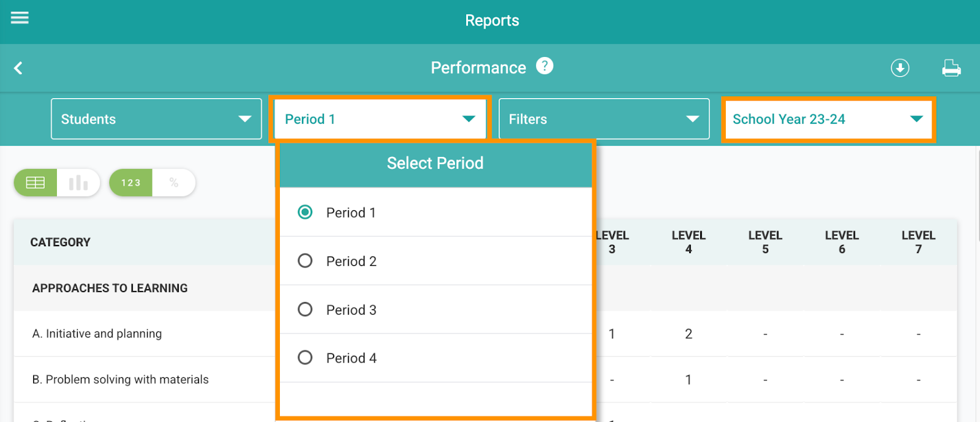
Task: Pick Period 4 from the period list
Action: point(305,358)
